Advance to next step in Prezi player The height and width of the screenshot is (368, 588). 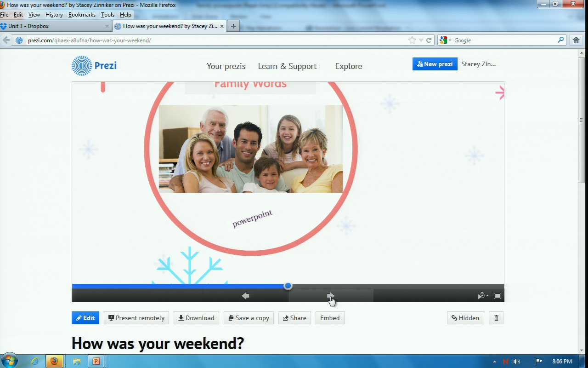point(330,296)
